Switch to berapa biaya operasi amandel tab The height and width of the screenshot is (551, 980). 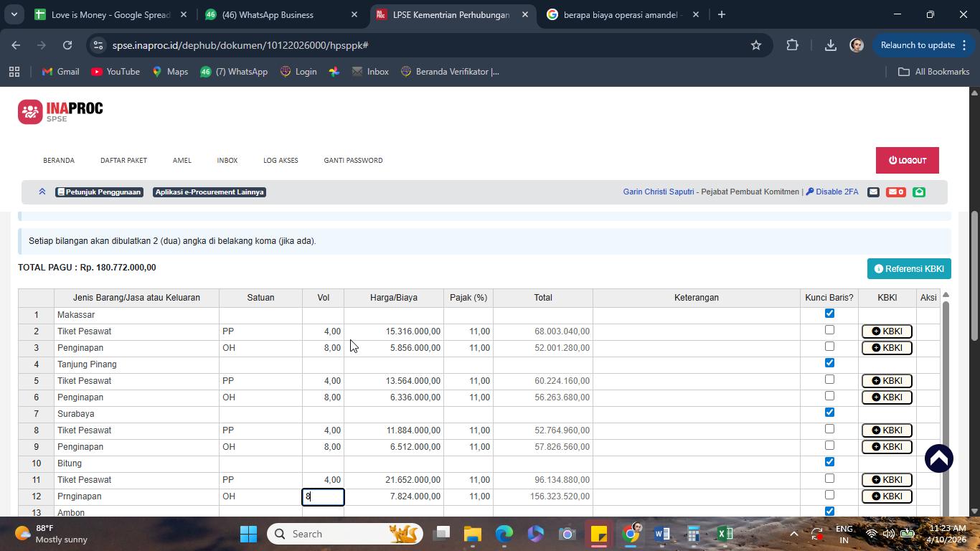(622, 14)
